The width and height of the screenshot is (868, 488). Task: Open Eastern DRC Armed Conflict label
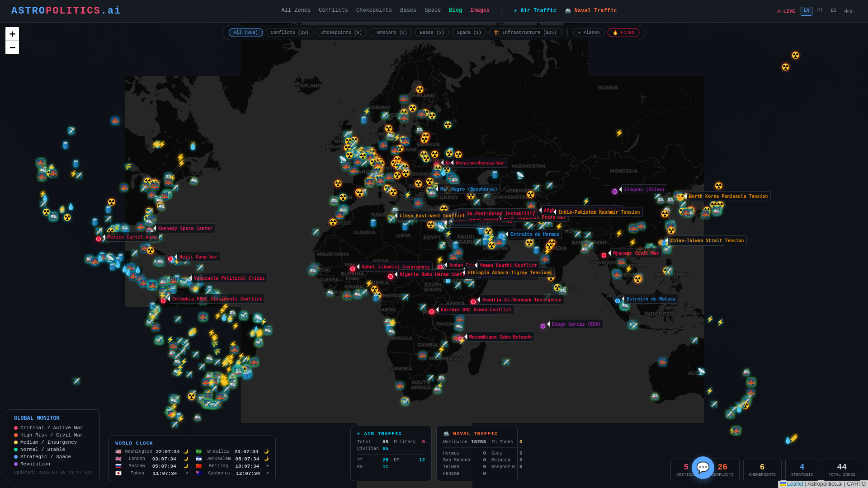476,310
